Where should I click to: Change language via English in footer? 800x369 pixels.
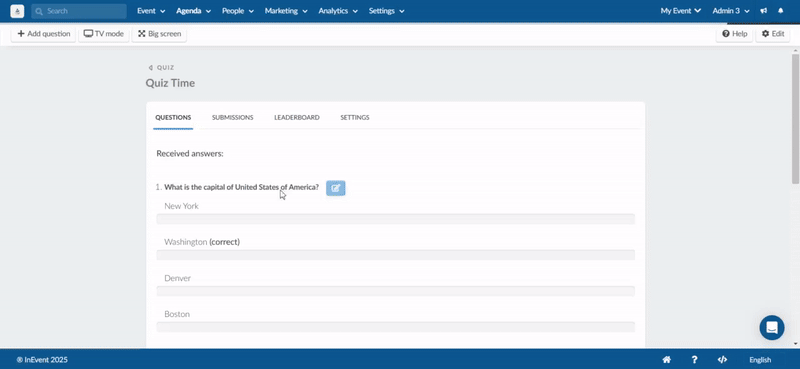coord(760,360)
